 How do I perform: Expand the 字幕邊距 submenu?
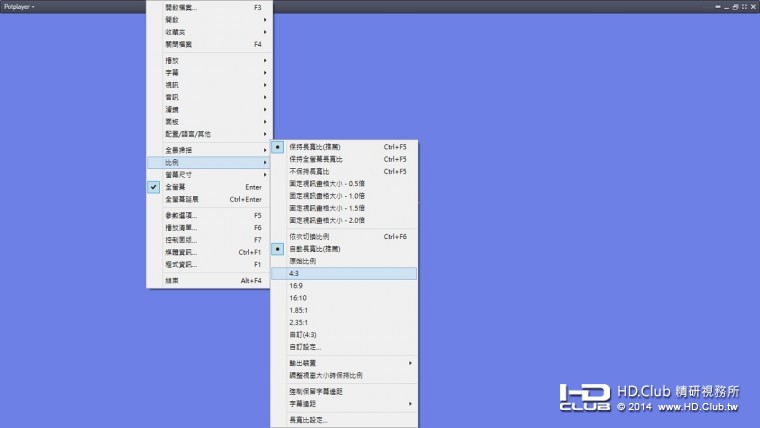(344, 404)
